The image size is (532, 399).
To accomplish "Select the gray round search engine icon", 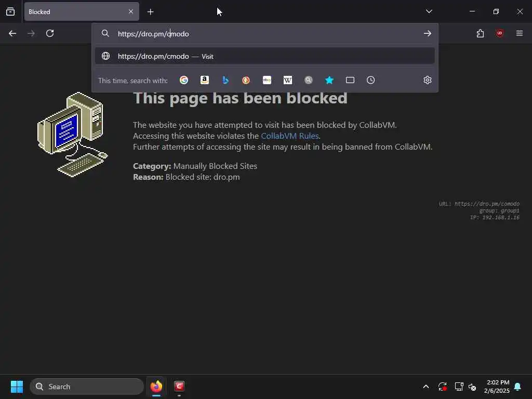I will coord(309,80).
